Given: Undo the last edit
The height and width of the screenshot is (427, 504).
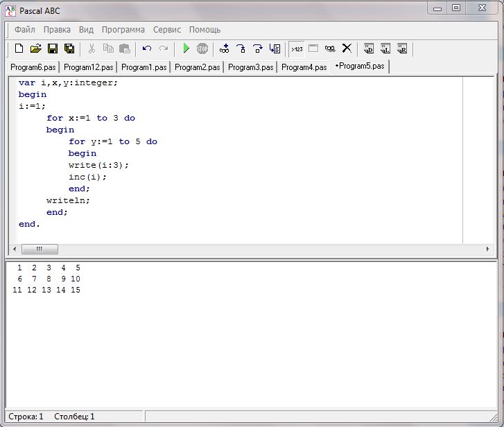Looking at the screenshot, I should click(x=147, y=49).
